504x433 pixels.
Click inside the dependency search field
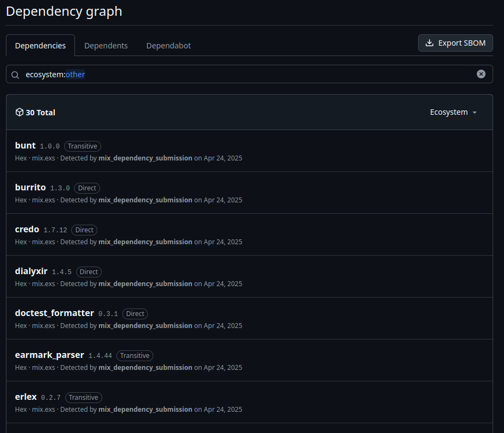[x=250, y=75]
